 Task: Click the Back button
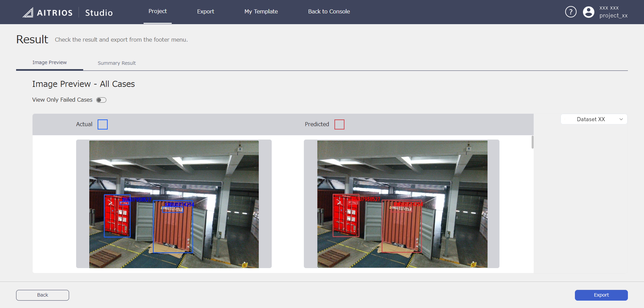(42, 295)
